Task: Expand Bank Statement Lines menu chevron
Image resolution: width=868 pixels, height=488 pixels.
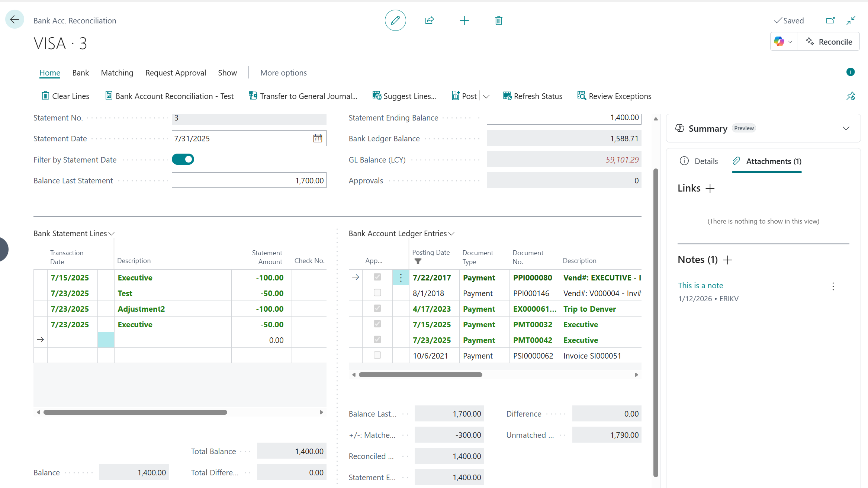Action: coord(111,234)
